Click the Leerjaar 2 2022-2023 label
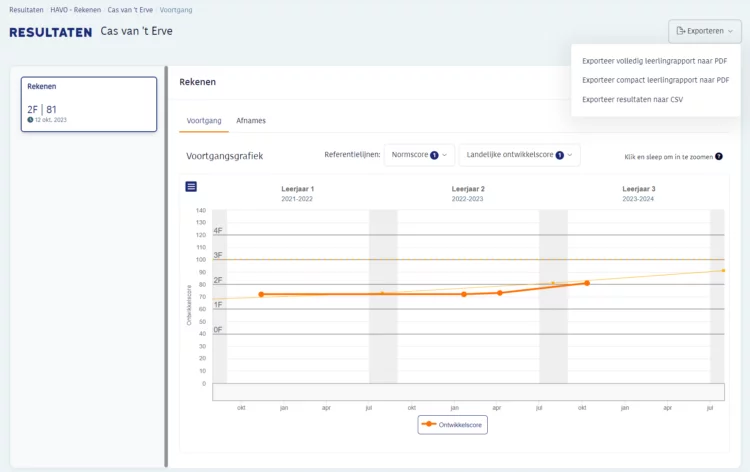The height and width of the screenshot is (472, 750). tap(468, 194)
